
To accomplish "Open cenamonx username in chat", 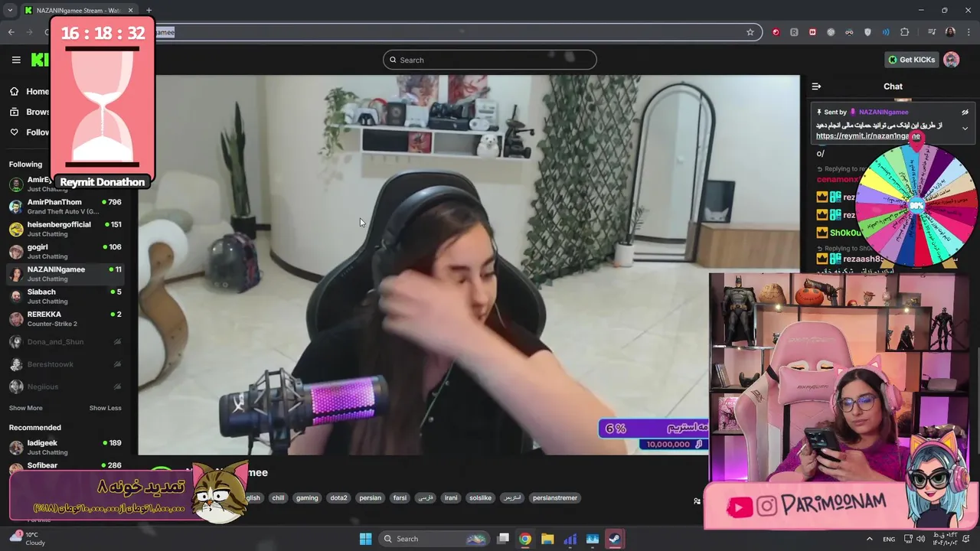I will [839, 180].
